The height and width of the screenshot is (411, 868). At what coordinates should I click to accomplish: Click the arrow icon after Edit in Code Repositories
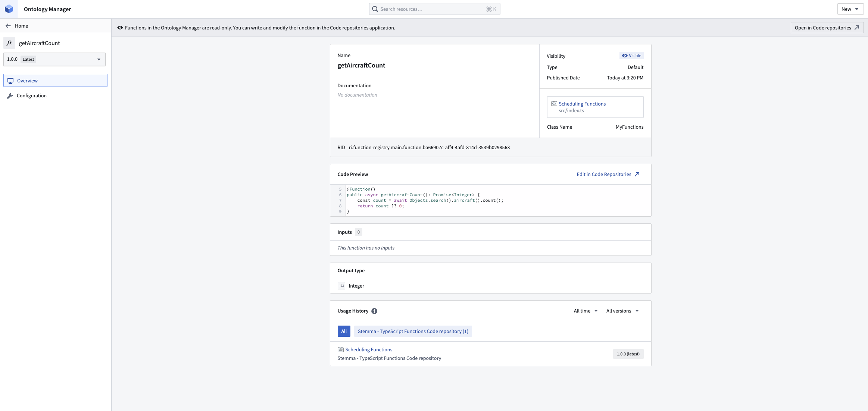pyautogui.click(x=637, y=174)
